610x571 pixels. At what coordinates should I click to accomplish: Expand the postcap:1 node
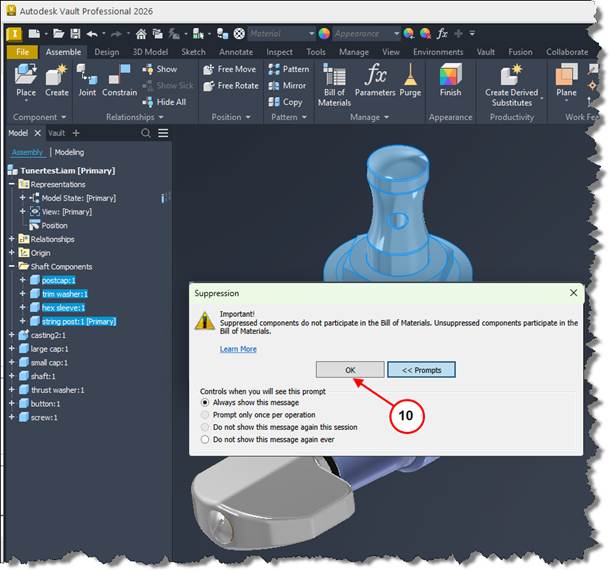pyautogui.click(x=22, y=280)
